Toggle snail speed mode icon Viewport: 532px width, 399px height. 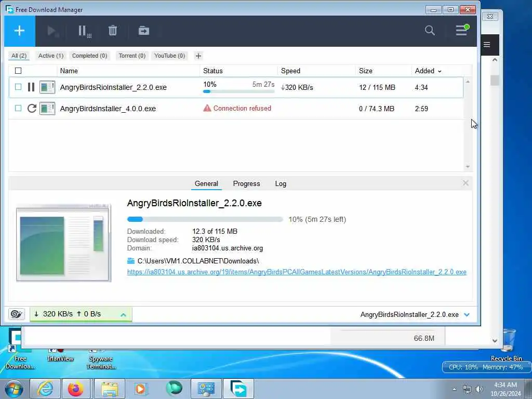[x=16, y=314]
